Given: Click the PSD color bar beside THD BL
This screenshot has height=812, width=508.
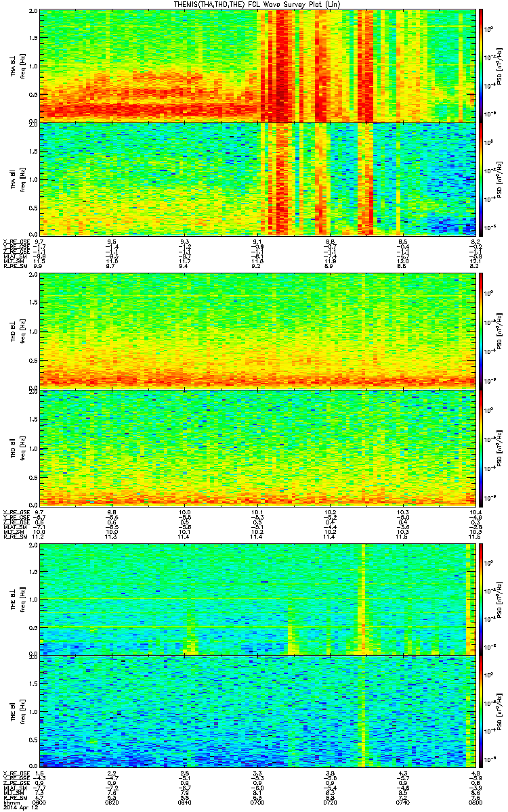Looking at the screenshot, I should [x=481, y=332].
